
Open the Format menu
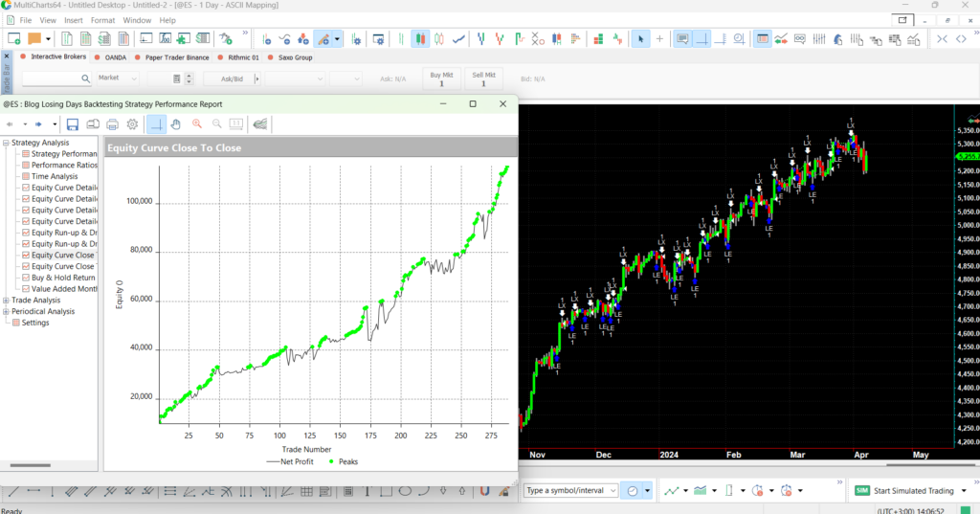pos(102,20)
